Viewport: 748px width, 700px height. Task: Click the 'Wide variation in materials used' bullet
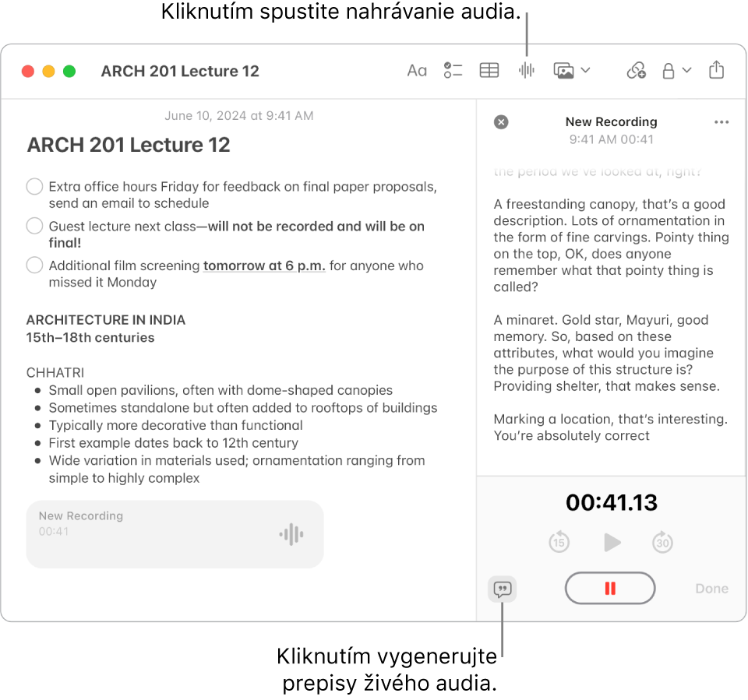(237, 470)
